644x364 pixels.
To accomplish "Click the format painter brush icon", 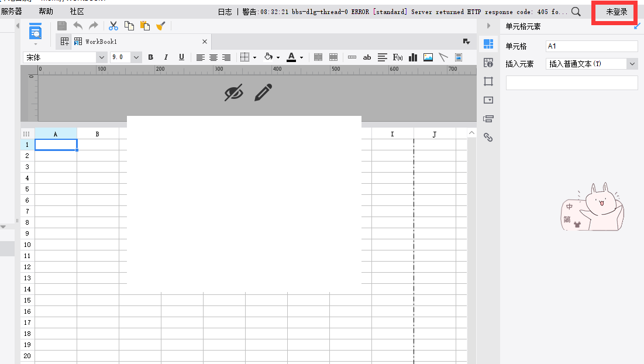I will tap(161, 26).
